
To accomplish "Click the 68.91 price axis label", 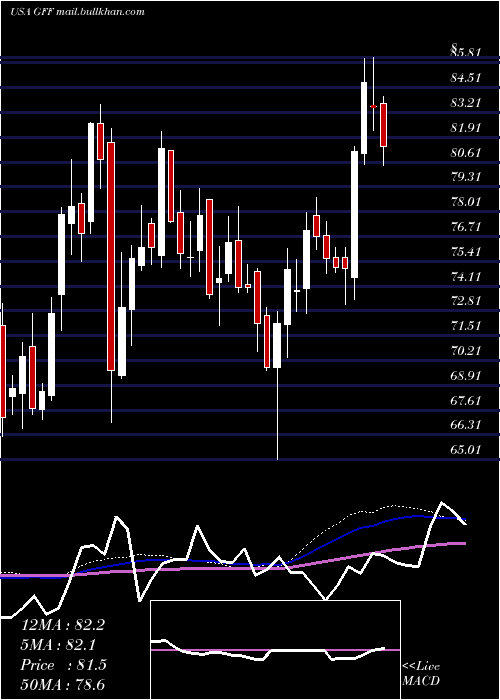I will (x=465, y=375).
